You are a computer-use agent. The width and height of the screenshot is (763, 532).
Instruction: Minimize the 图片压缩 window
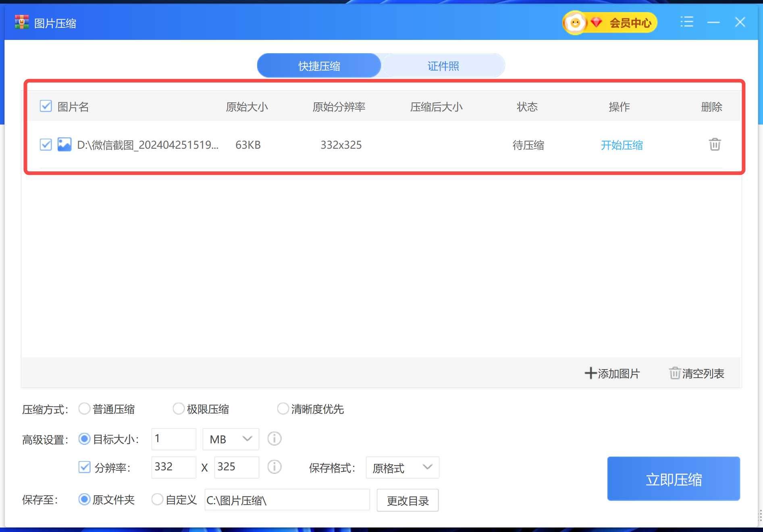pos(713,22)
